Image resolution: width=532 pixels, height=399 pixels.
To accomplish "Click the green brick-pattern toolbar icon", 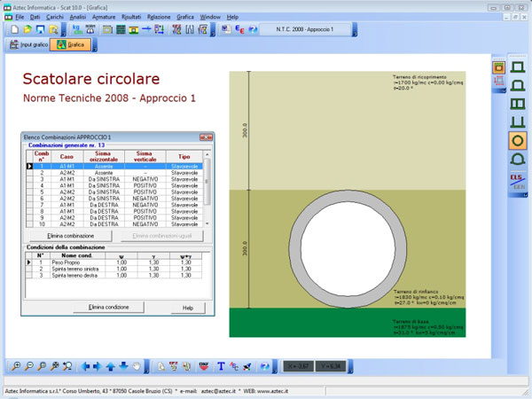I will tap(121, 30).
